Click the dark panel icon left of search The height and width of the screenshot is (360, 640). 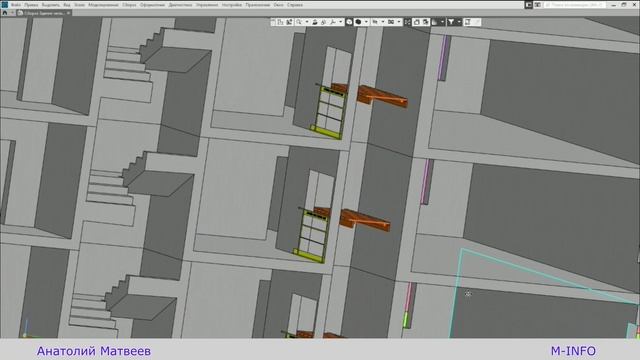pyautogui.click(x=529, y=5)
